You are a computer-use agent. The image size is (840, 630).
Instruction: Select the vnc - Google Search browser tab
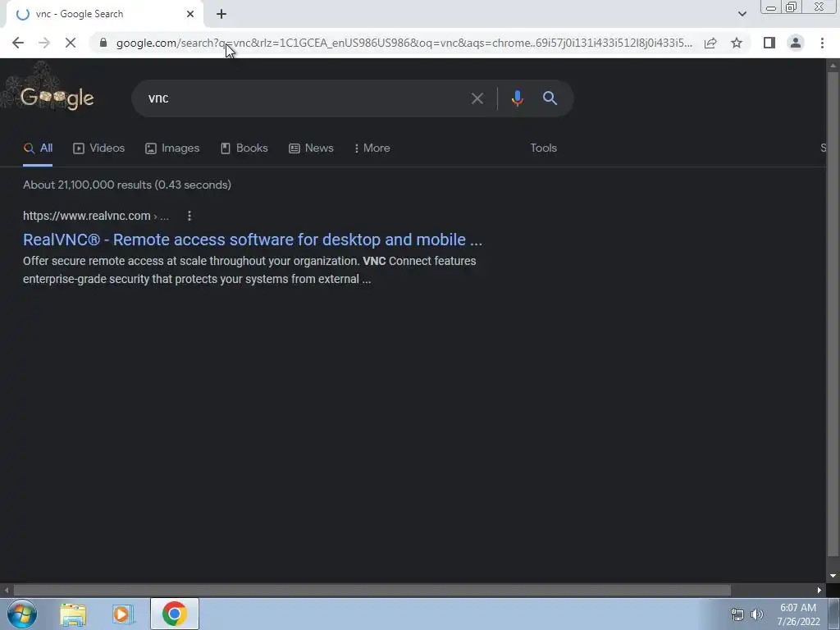click(x=104, y=14)
